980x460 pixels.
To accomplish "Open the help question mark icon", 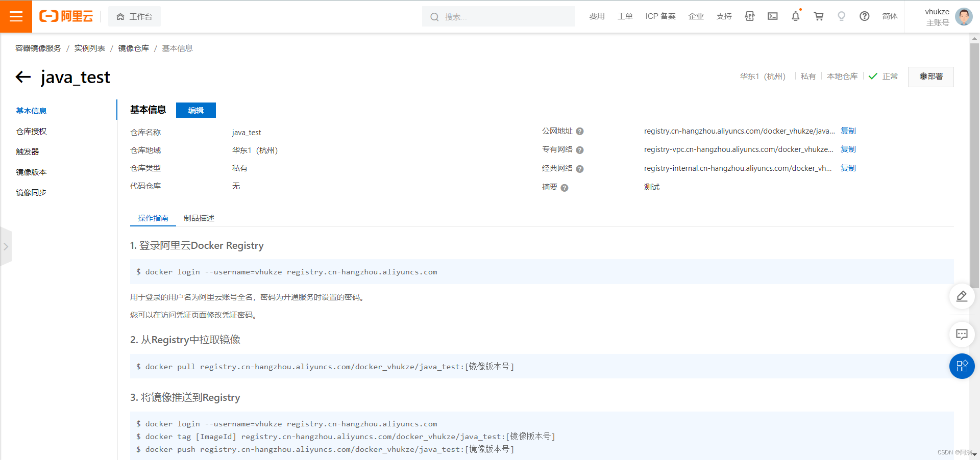I will [x=865, y=16].
